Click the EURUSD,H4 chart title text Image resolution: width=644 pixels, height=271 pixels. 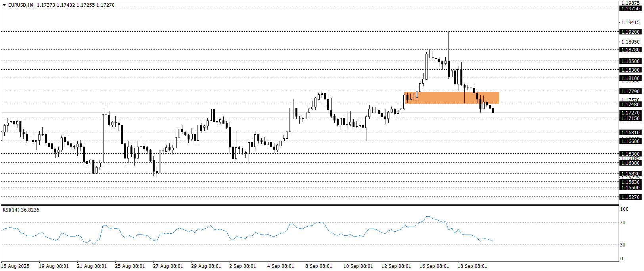21,5
